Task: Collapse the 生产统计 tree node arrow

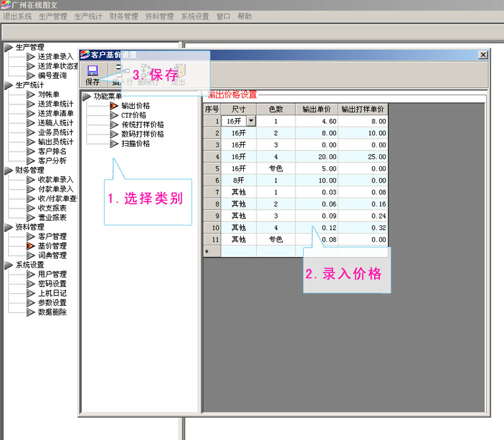Action: pos(9,86)
